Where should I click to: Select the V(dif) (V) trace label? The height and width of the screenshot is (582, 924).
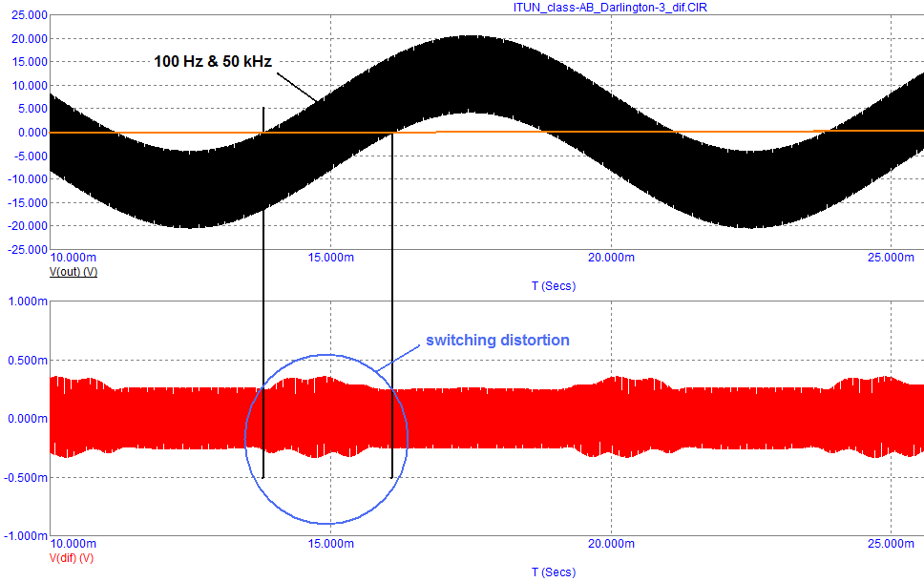tap(72, 558)
